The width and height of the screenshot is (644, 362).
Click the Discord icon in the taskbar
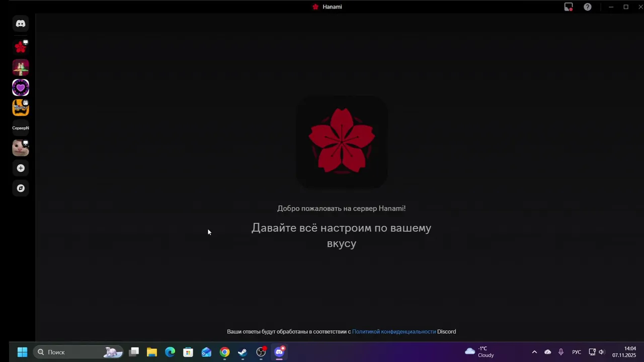coord(279,352)
